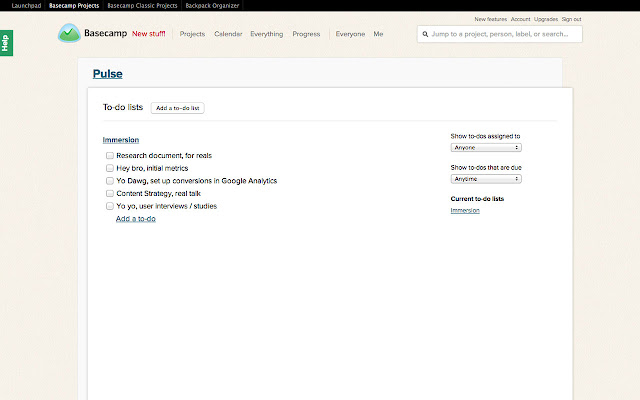
Task: Click the 'Hey bro, initial metrics' to-do text
Action: (x=152, y=168)
